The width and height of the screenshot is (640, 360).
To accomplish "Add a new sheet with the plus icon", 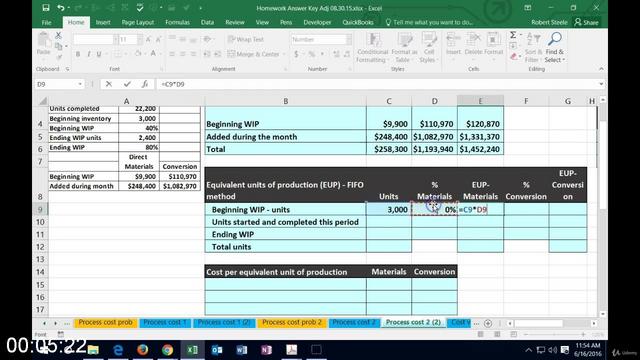I will click(x=488, y=323).
